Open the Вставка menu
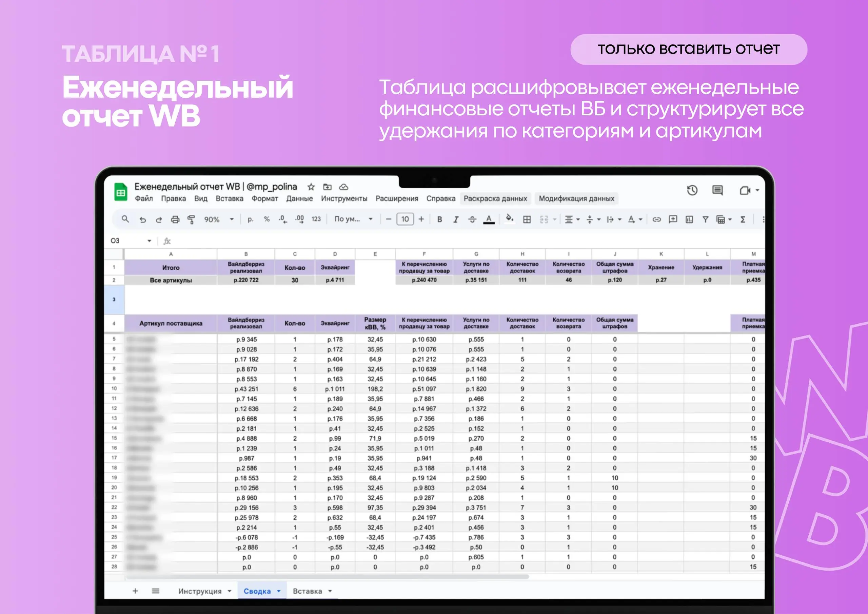868x614 pixels. (230, 198)
